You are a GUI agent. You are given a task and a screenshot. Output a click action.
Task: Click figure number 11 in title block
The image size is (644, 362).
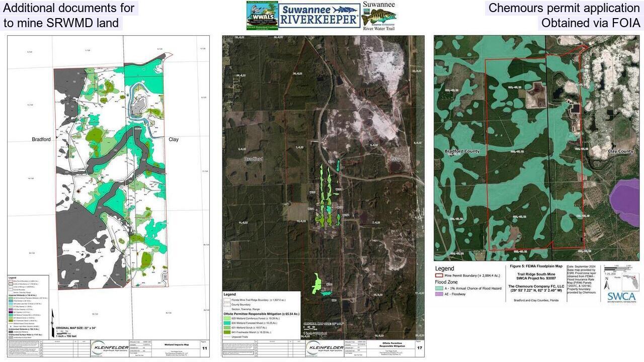click(205, 348)
